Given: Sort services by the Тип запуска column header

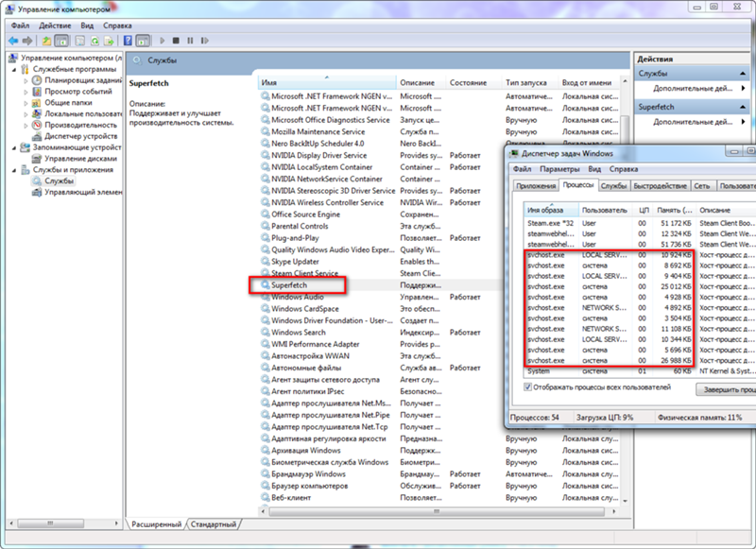Looking at the screenshot, I should tap(529, 83).
